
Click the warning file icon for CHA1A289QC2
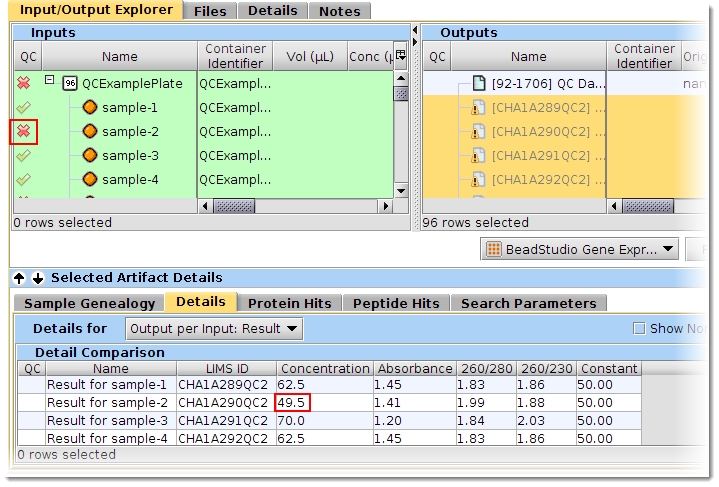click(x=478, y=108)
